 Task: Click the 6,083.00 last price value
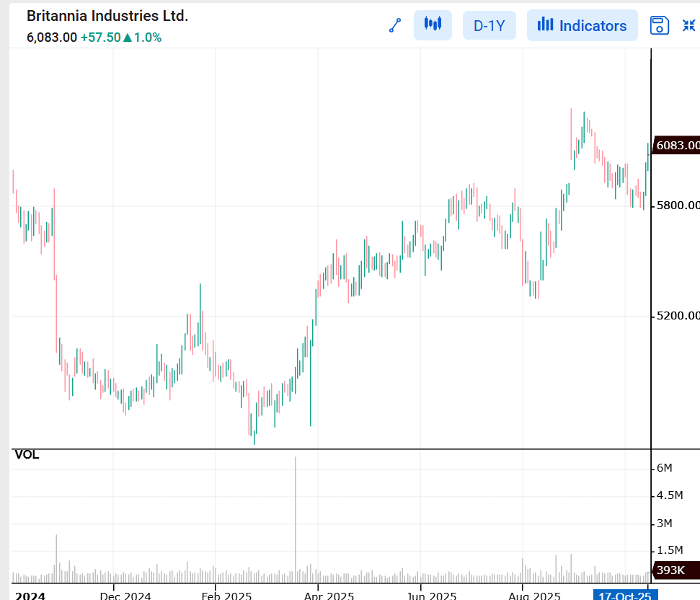click(x=52, y=37)
